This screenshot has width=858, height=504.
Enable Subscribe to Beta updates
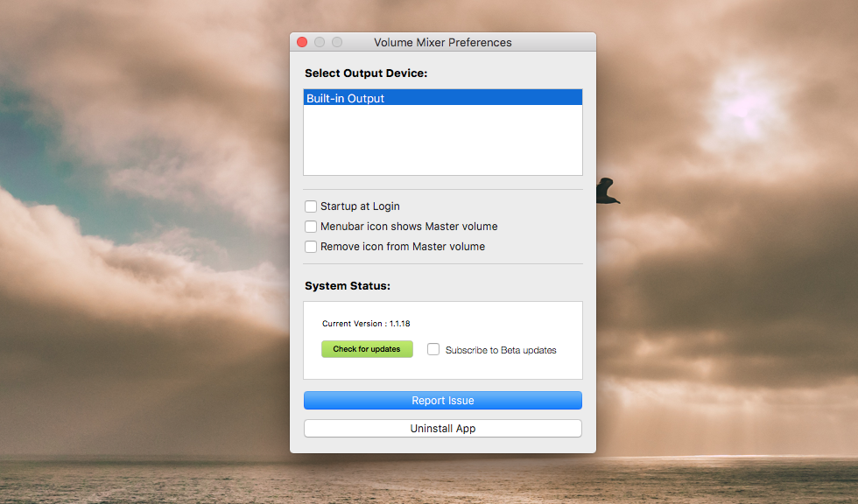(433, 349)
